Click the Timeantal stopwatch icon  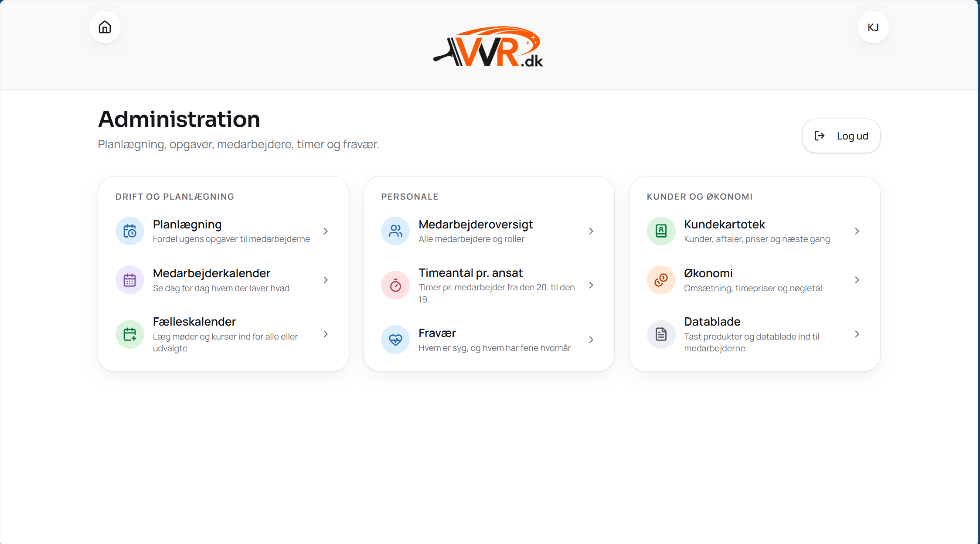click(395, 286)
